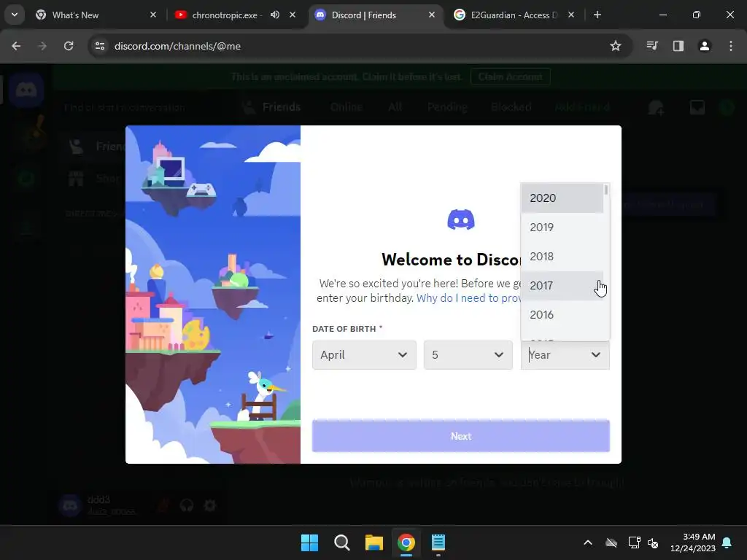Click the Discord logo in dialog
This screenshot has width=747, height=560.
pyautogui.click(x=461, y=219)
